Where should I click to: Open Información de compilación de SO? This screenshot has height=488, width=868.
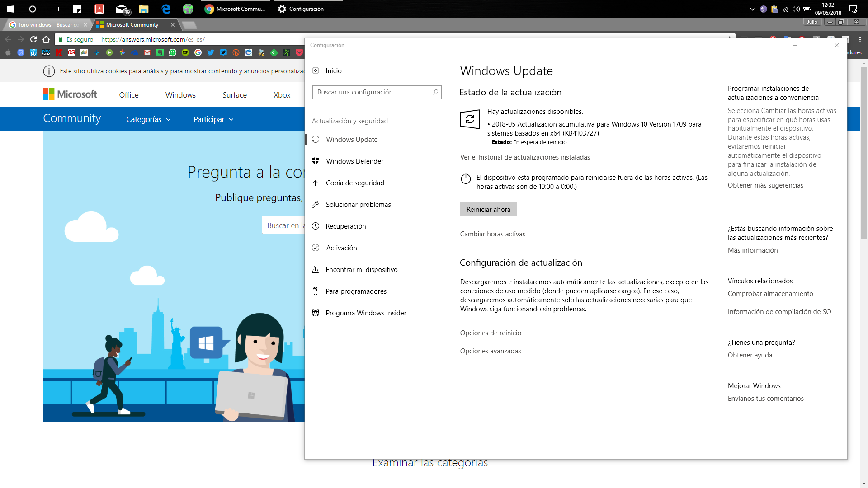pos(779,312)
